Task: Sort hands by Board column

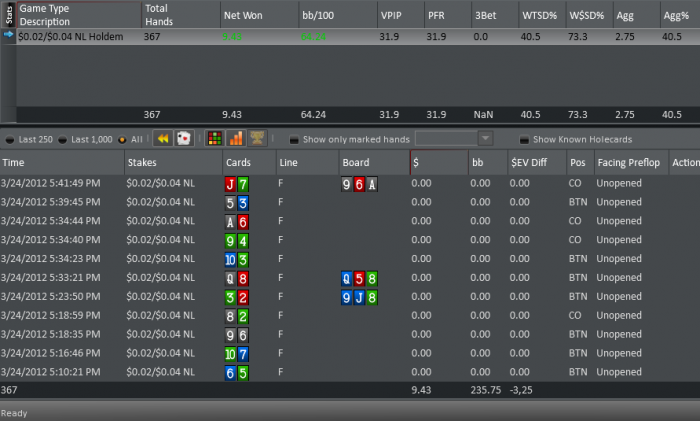Action: (x=375, y=163)
